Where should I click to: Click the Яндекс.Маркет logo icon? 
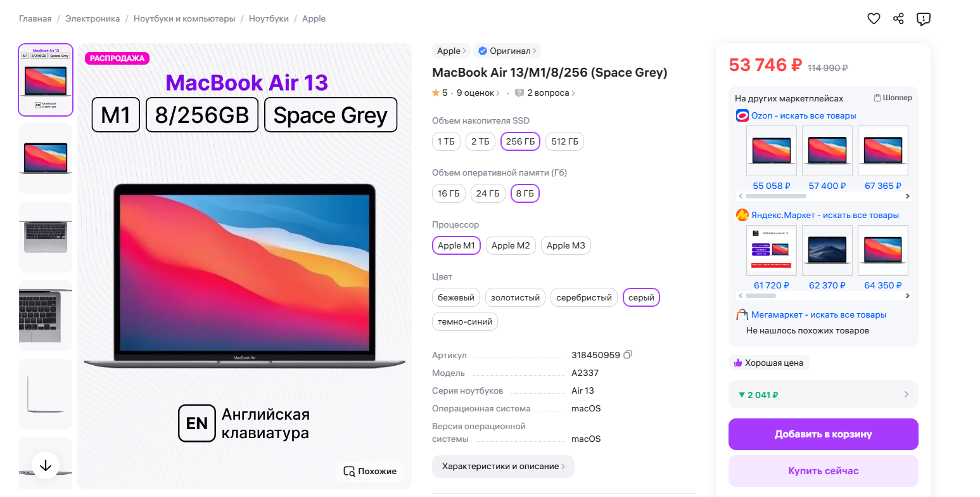pos(742,216)
